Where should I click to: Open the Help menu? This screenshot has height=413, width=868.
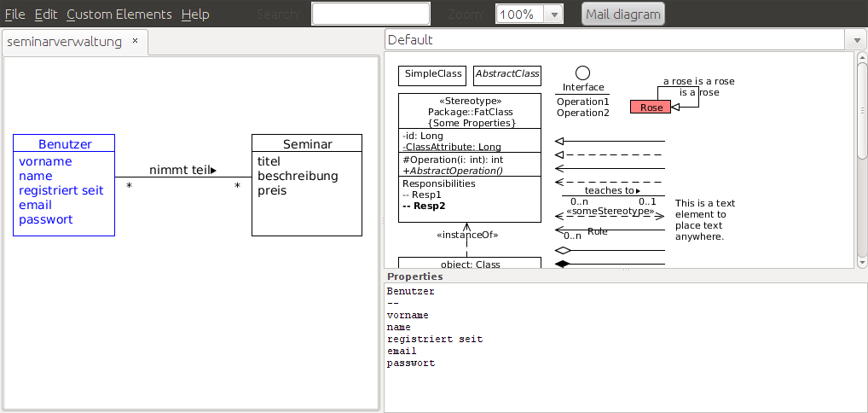[x=195, y=15]
